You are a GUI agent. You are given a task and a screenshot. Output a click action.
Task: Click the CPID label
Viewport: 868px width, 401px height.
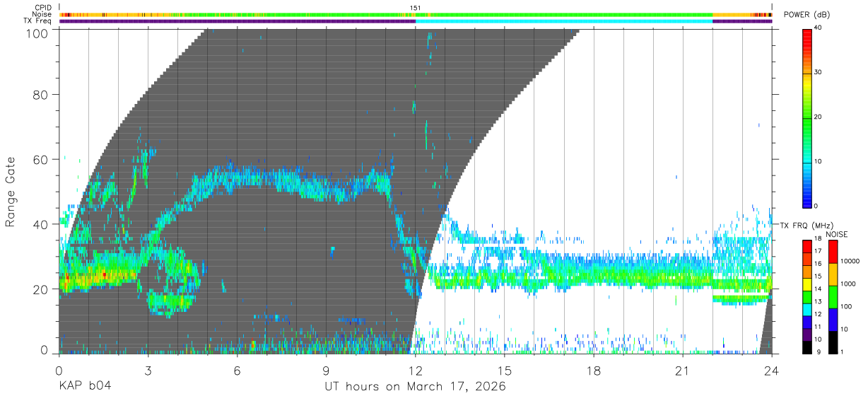tap(44, 8)
